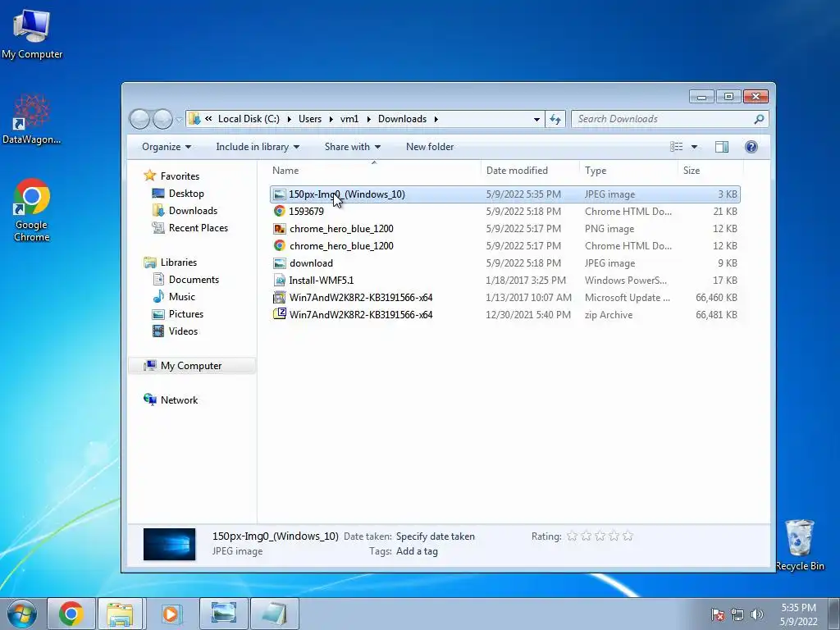Open Chrome from the taskbar
Screen dimensions: 840x630
[x=71, y=614]
